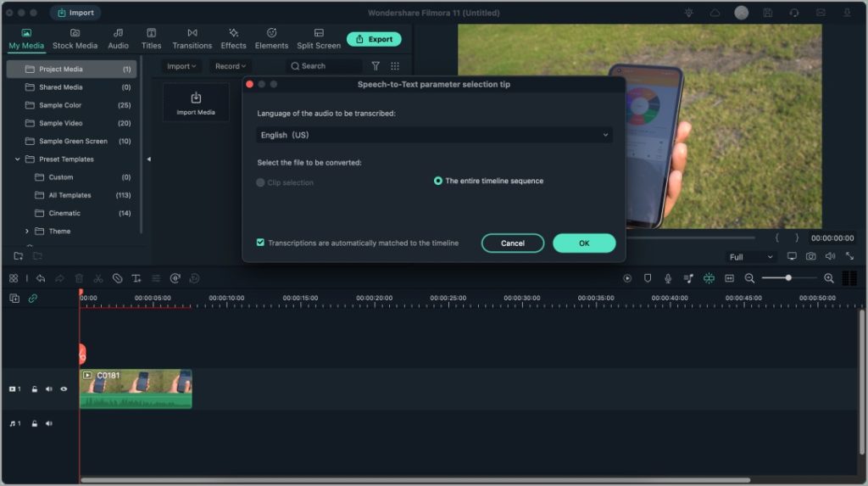Open the Record dropdown

(x=231, y=66)
